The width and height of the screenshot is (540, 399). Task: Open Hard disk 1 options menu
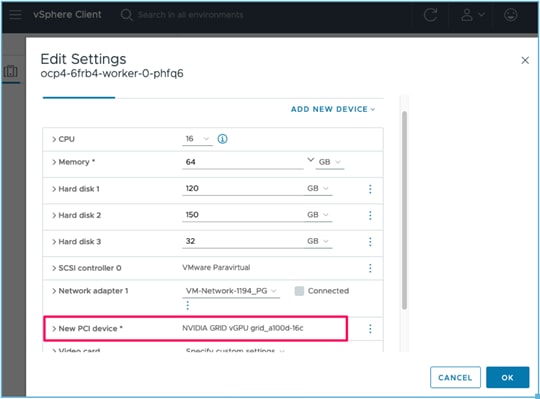pyautogui.click(x=370, y=189)
